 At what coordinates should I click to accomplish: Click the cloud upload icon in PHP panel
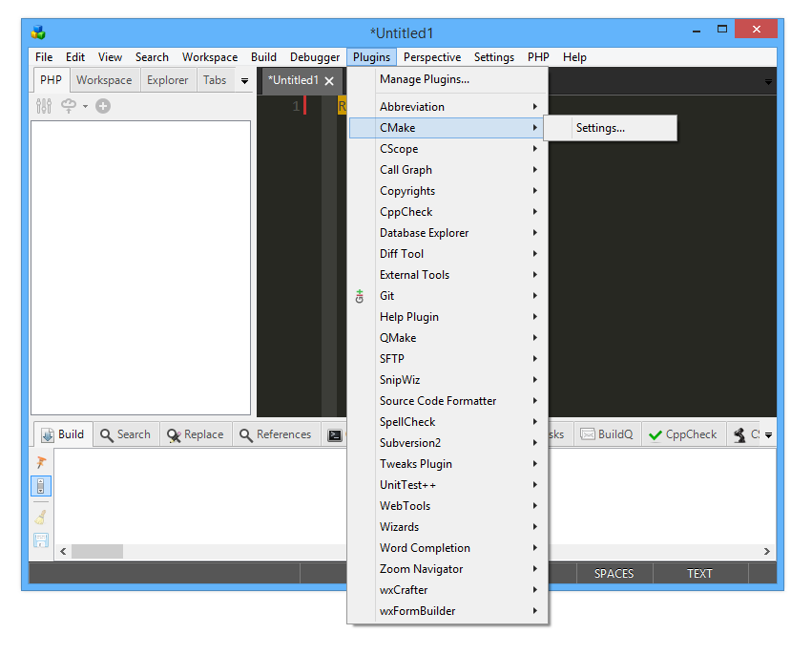pyautogui.click(x=69, y=106)
